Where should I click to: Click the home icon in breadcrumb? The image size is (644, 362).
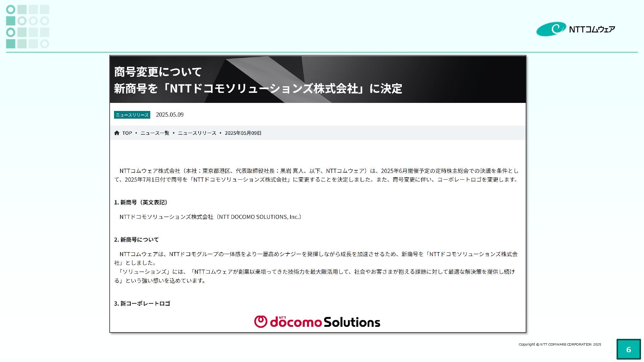(x=117, y=133)
